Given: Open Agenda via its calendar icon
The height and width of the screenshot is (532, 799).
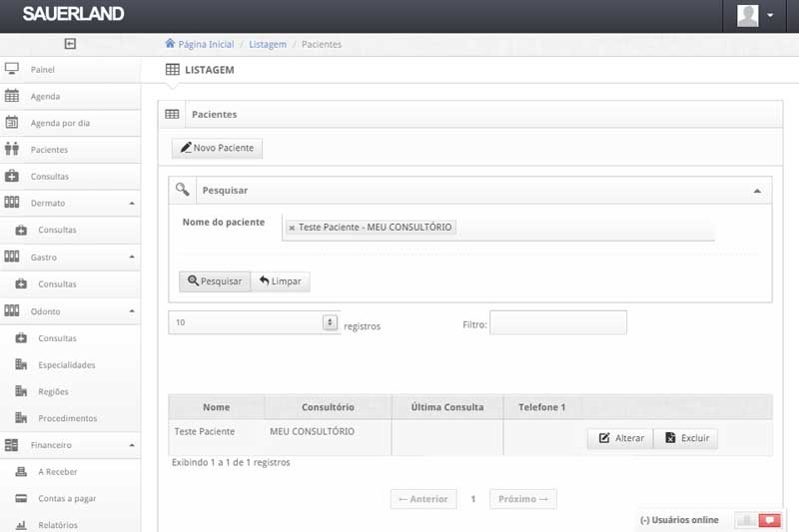Looking at the screenshot, I should [12, 97].
